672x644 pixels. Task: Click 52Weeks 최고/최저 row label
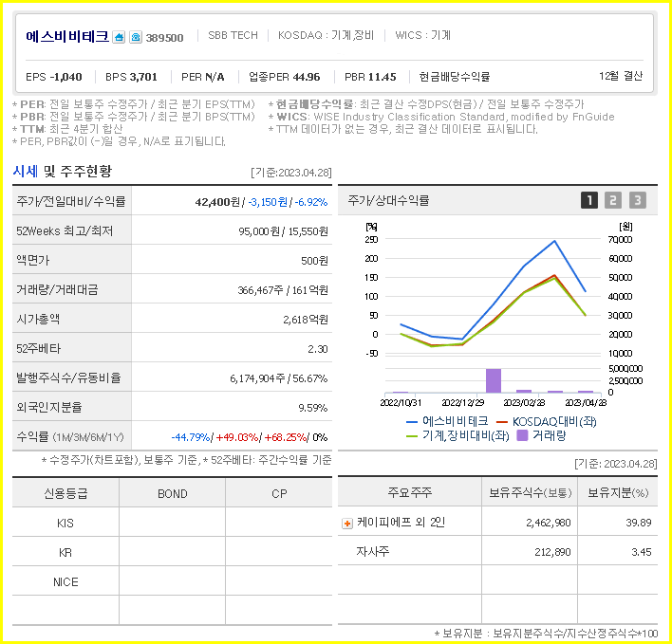pos(65,231)
